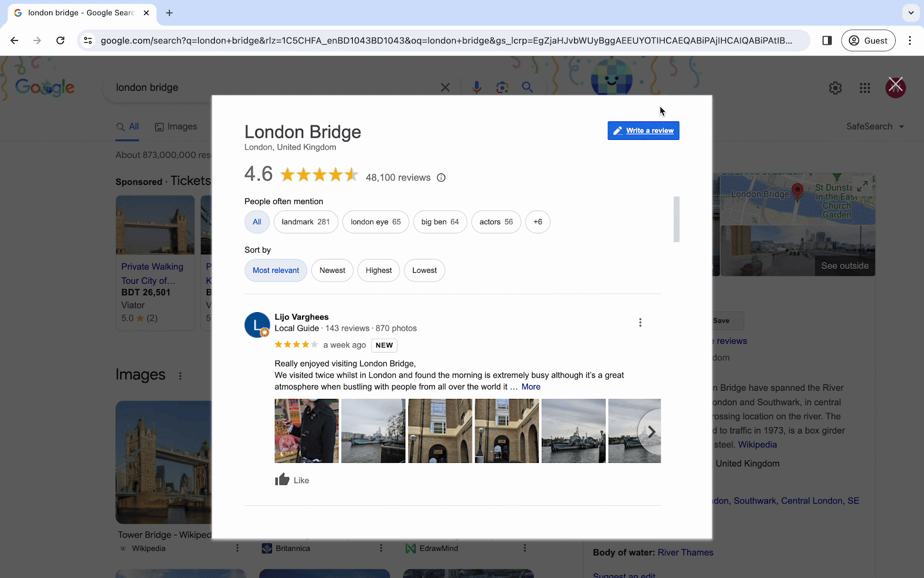
Task: Open Google search settings gear
Action: tap(835, 87)
